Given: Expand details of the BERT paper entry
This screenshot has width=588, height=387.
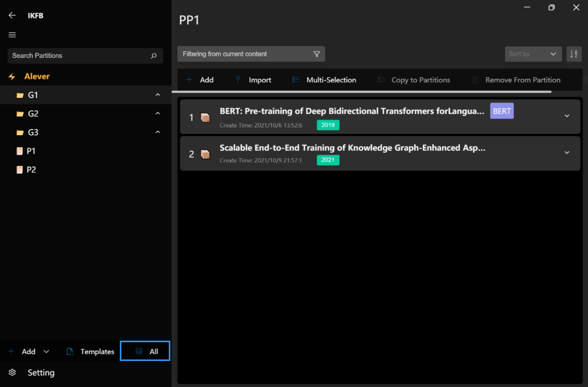Looking at the screenshot, I should (x=567, y=116).
